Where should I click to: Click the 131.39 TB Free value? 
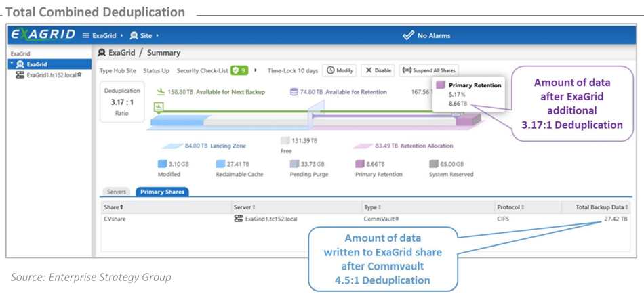304,141
